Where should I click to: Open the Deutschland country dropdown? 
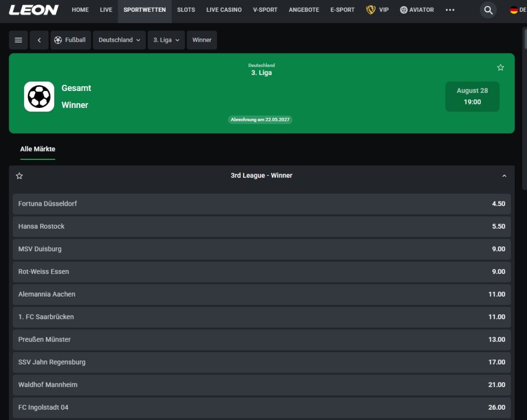[x=119, y=40]
